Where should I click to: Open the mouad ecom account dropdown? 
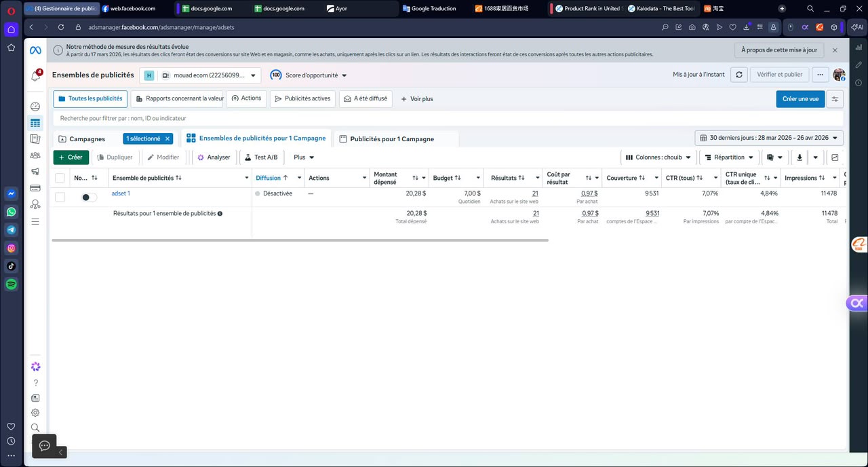coord(200,75)
